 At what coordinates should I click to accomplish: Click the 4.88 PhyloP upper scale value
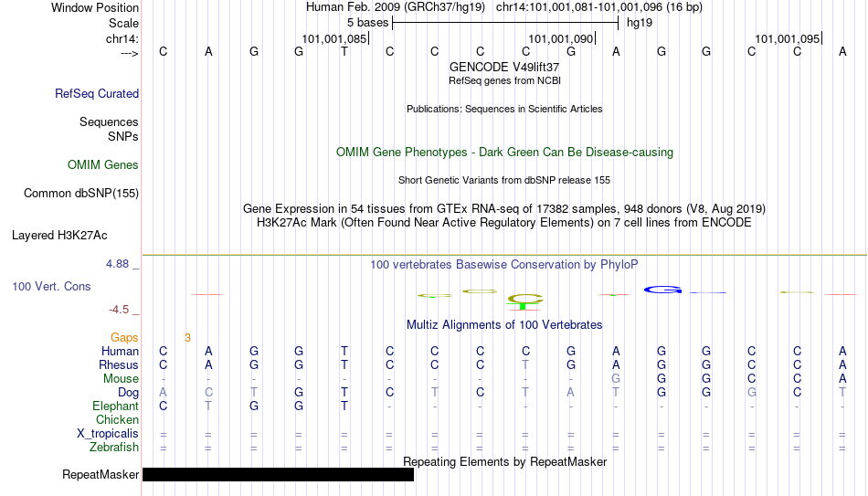(x=117, y=264)
